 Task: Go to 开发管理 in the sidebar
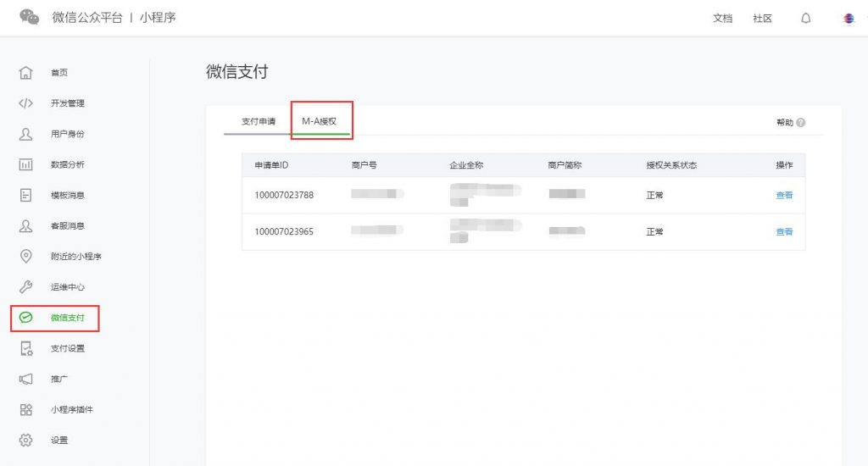tap(68, 103)
